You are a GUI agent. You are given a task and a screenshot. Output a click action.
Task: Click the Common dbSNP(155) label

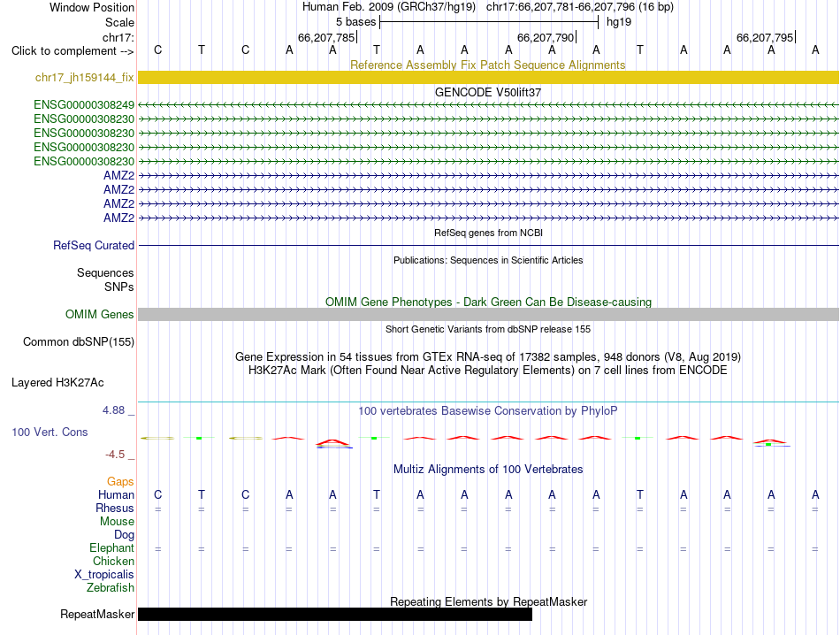tap(79, 342)
